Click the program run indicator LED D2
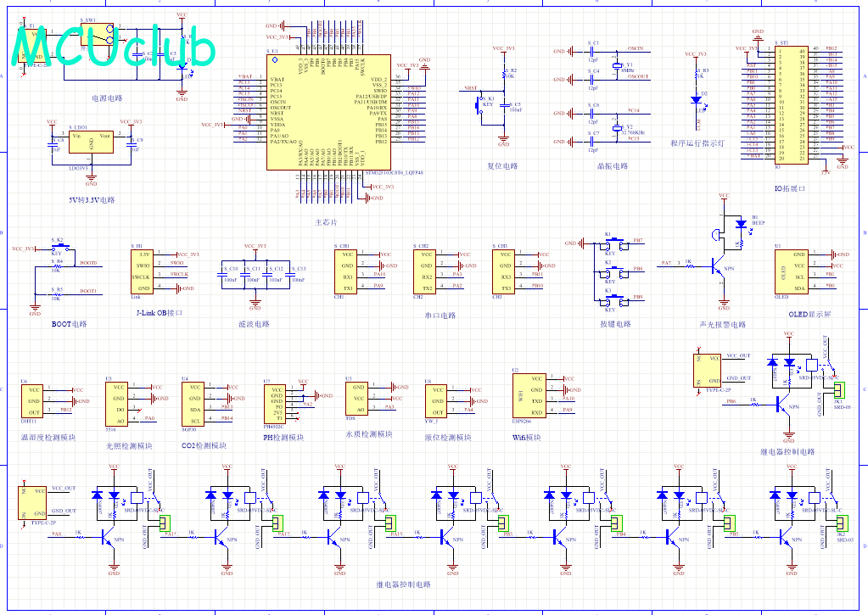 coord(697,99)
